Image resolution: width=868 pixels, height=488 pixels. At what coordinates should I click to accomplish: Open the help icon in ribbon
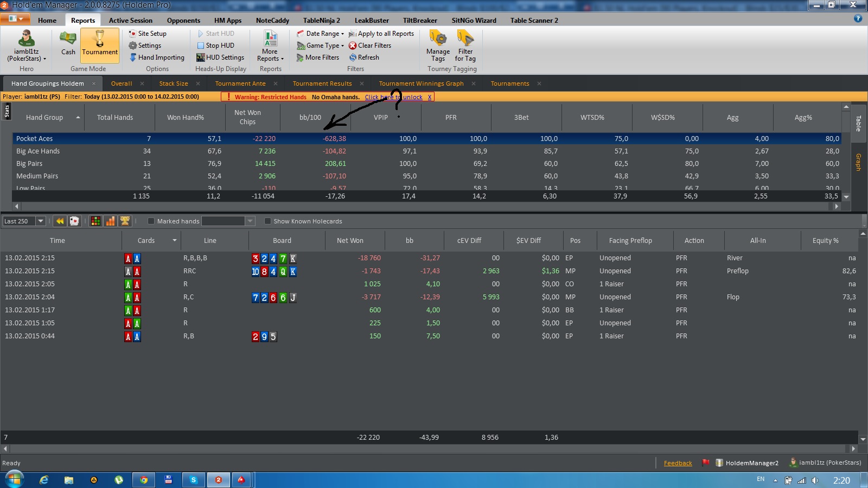point(858,18)
